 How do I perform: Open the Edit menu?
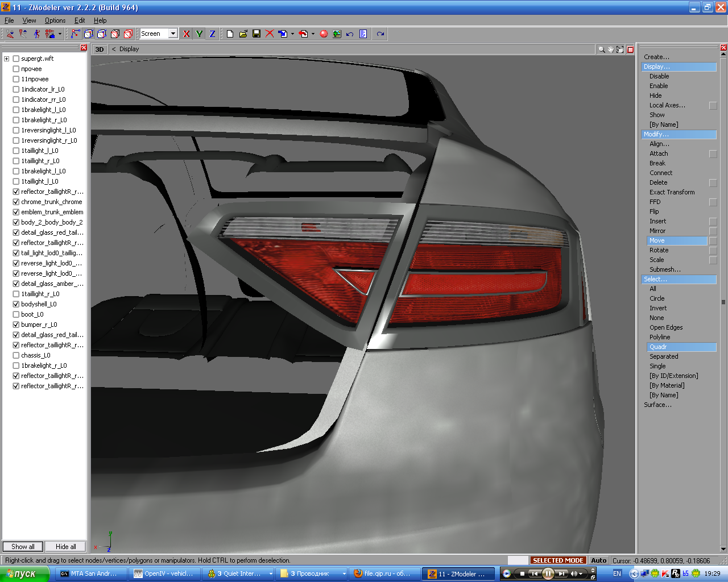[x=80, y=20]
